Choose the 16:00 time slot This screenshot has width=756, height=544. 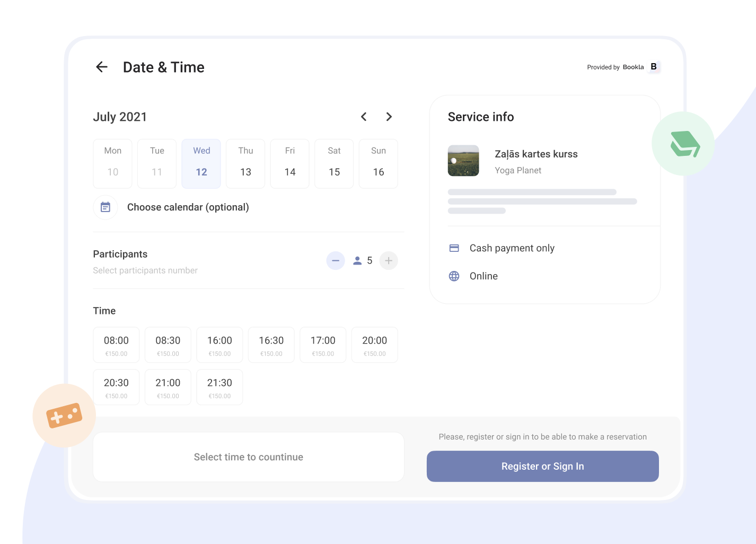pos(219,345)
